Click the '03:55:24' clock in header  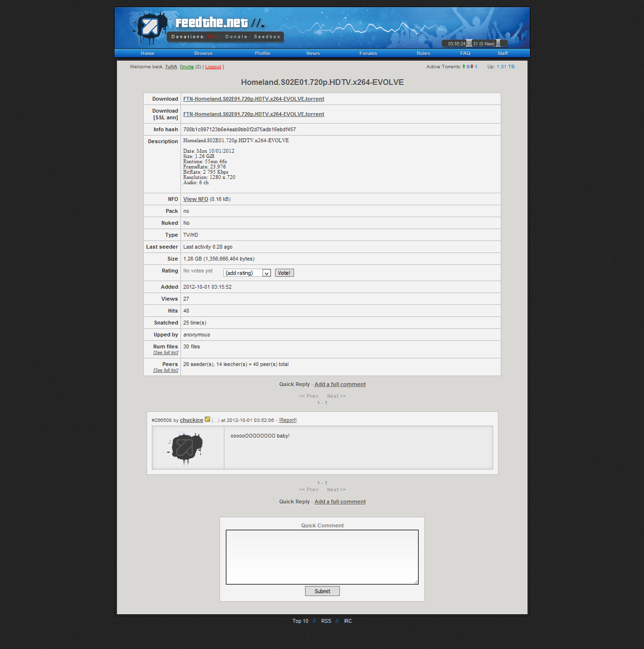456,43
